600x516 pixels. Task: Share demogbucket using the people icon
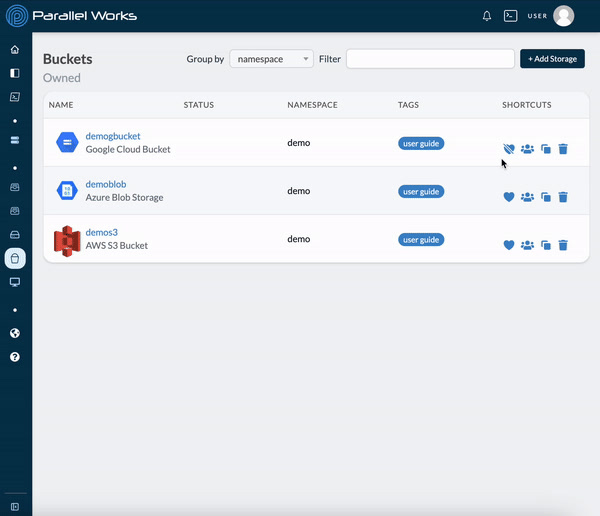[527, 149]
